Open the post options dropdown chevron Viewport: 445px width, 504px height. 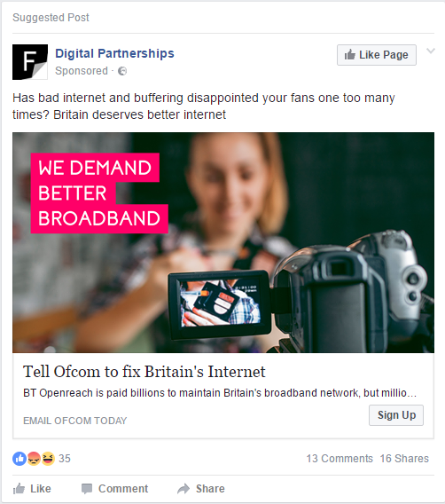[x=431, y=51]
